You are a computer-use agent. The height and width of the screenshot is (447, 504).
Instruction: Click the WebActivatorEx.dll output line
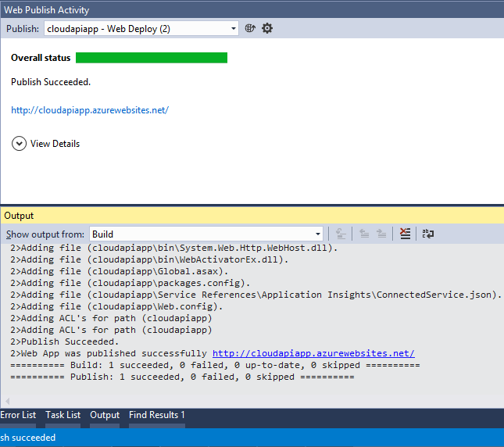[x=149, y=259]
